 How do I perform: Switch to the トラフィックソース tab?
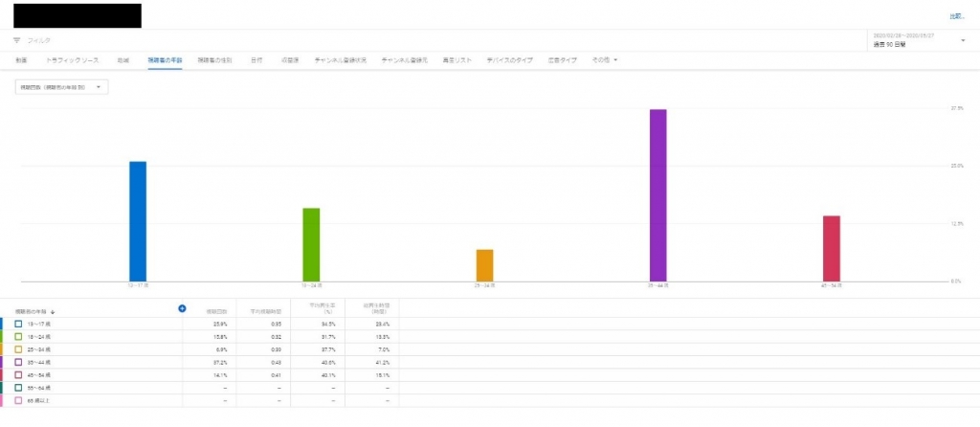pyautogui.click(x=73, y=59)
